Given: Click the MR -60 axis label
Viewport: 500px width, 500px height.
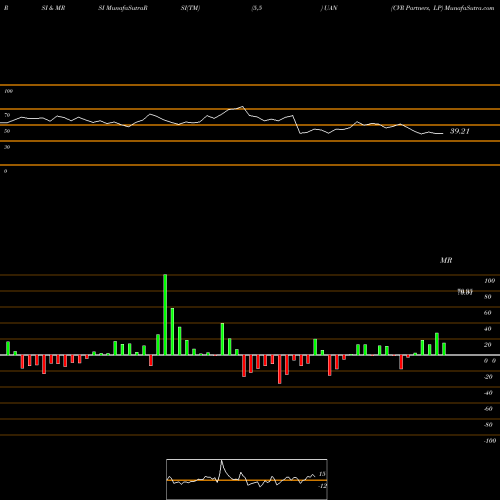Looking at the screenshot, I should [x=488, y=409].
